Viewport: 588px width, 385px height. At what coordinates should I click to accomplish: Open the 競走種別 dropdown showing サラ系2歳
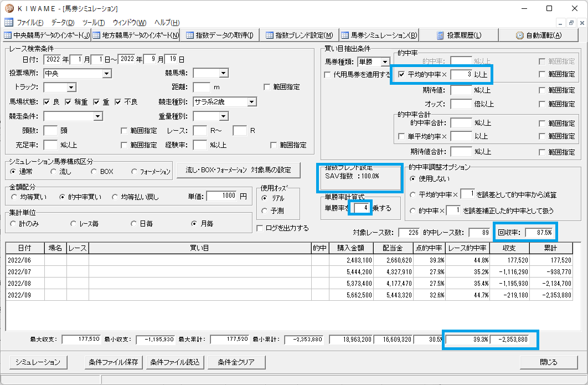252,102
